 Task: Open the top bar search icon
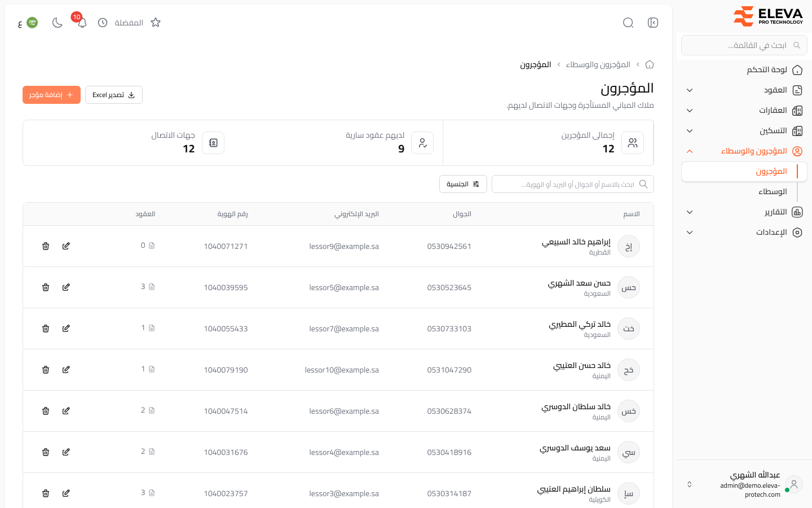(x=628, y=23)
